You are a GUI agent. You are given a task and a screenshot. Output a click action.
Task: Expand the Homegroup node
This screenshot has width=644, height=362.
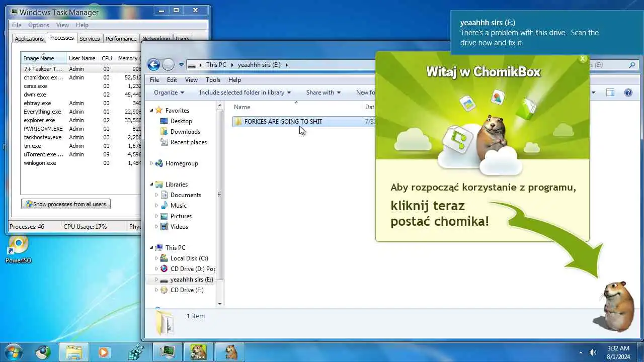pyautogui.click(x=151, y=163)
